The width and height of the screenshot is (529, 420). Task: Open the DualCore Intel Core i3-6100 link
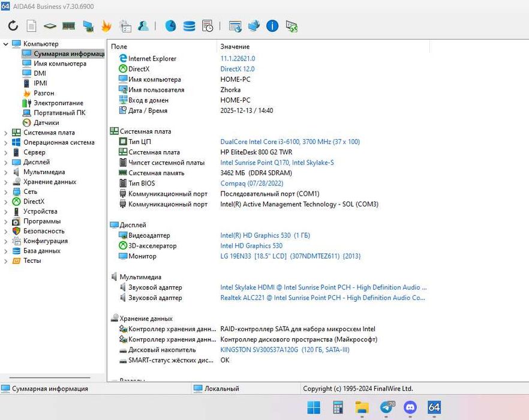coord(290,142)
